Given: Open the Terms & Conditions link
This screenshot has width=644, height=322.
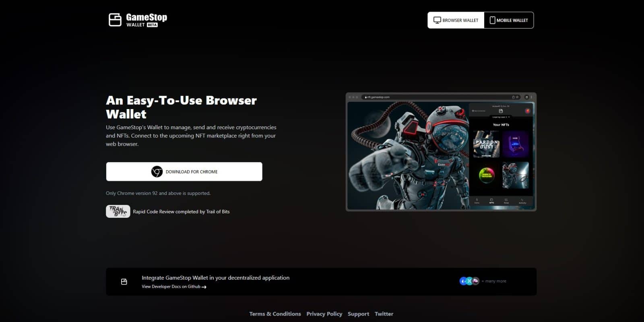Looking at the screenshot, I should [275, 314].
